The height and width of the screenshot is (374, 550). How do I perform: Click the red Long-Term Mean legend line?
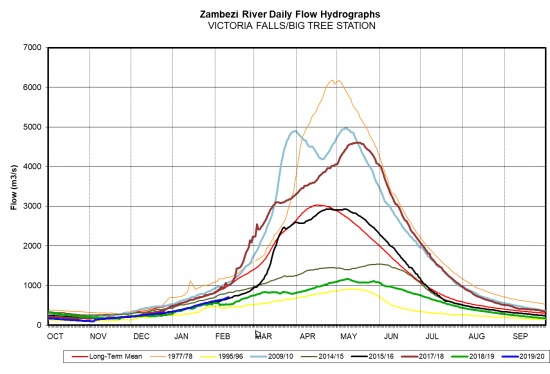click(x=80, y=357)
